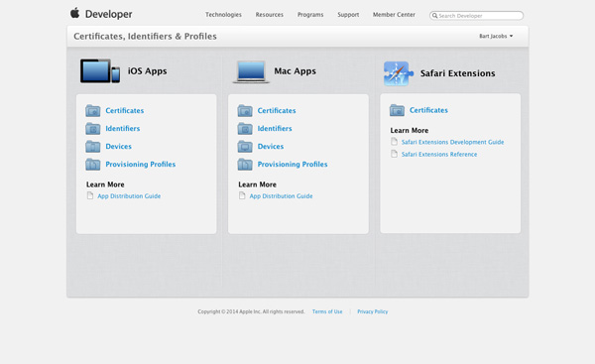Open Safari Extensions Development Guide link
The width and height of the screenshot is (595, 364).
[453, 142]
